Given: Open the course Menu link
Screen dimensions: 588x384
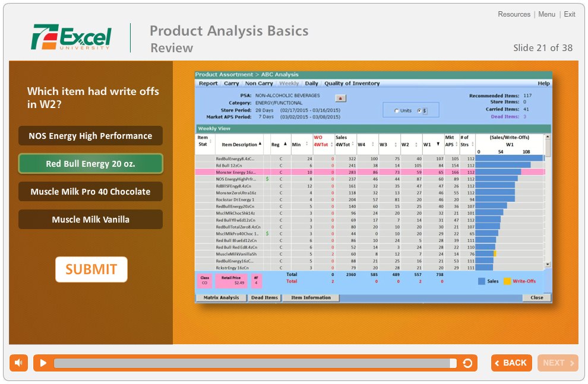Looking at the screenshot, I should [x=547, y=14].
